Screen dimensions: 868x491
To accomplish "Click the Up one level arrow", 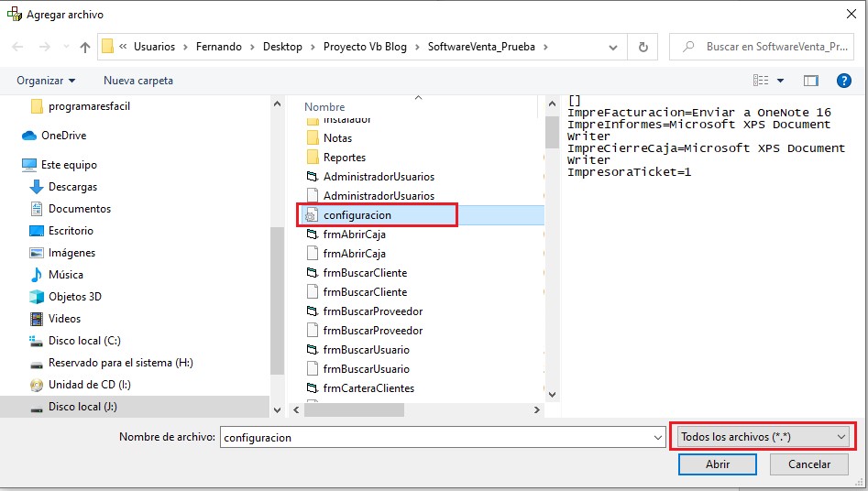I will pos(85,47).
